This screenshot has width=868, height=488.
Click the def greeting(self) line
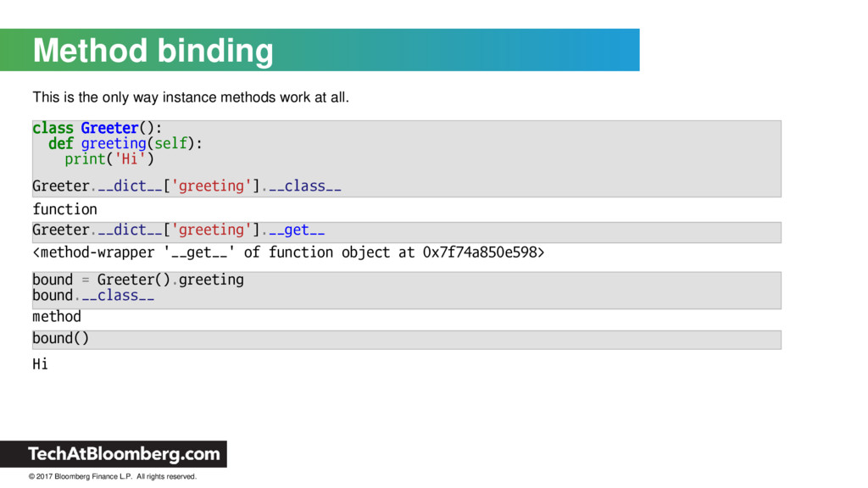click(x=125, y=143)
